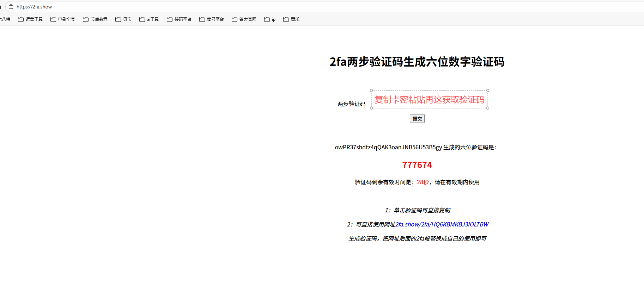The image size is (644, 305).
Task: Click the page heading 2fa两步验证码生成六位数字验证码
Action: 417,62
